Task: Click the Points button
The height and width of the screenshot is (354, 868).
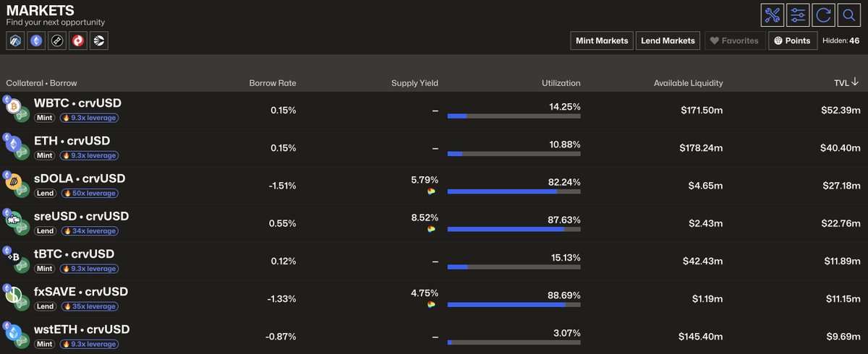Action: point(792,40)
